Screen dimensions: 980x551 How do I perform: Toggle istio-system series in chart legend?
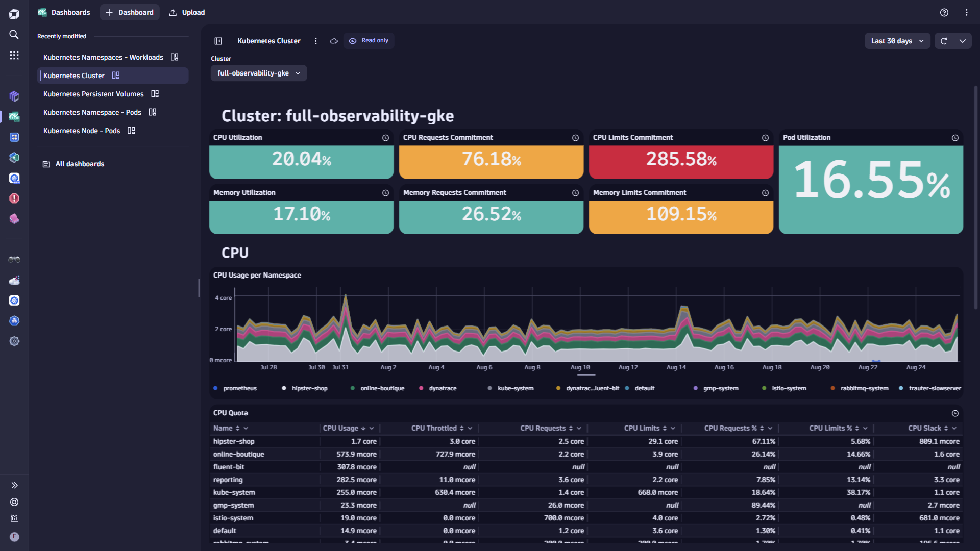point(785,388)
